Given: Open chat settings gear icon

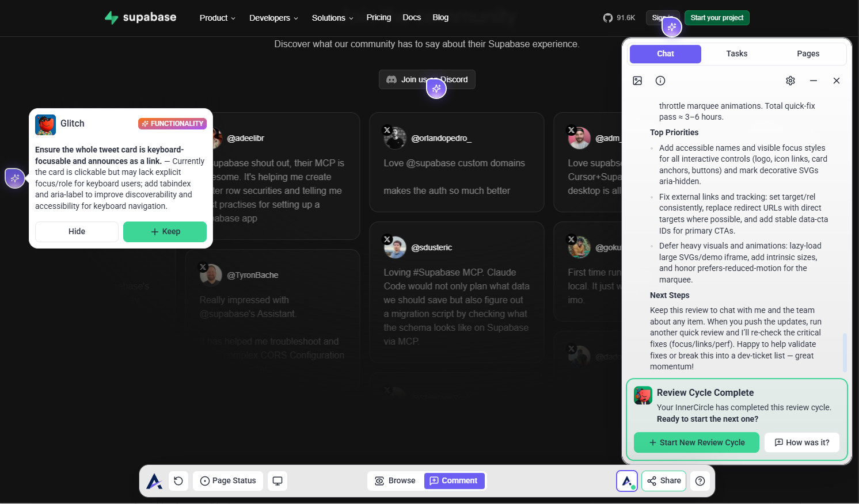Looking at the screenshot, I should coord(790,81).
